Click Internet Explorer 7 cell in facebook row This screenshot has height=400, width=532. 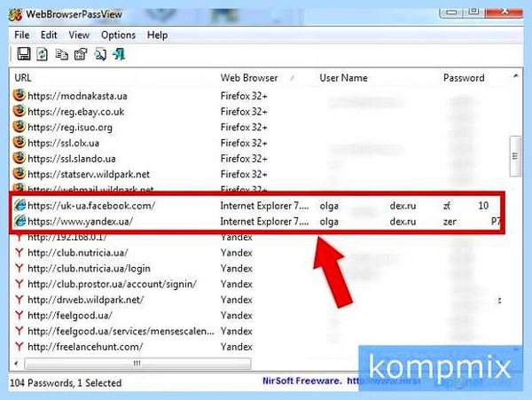(264, 206)
